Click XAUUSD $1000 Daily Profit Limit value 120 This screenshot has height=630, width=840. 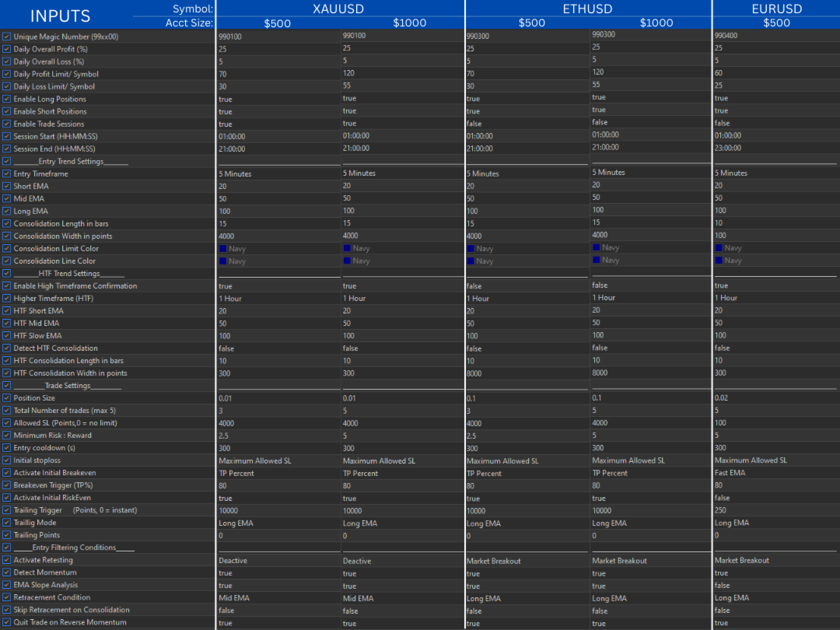tap(348, 73)
